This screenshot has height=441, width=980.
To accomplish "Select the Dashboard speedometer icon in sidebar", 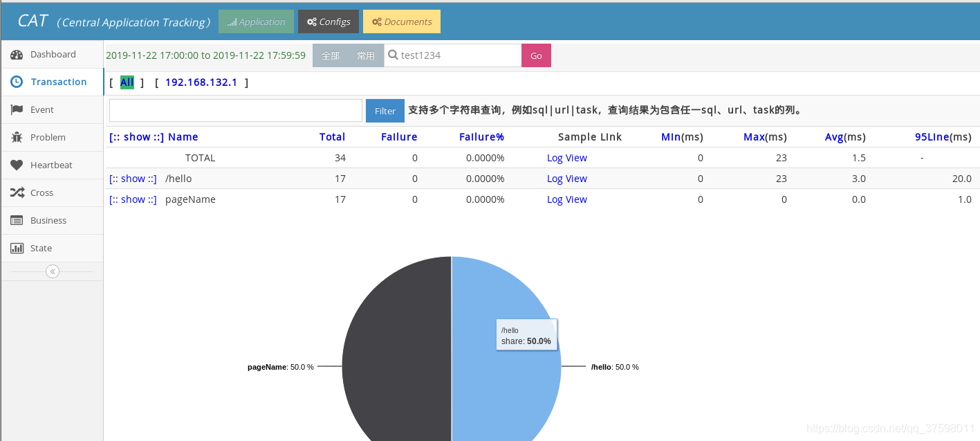I will coord(17,54).
